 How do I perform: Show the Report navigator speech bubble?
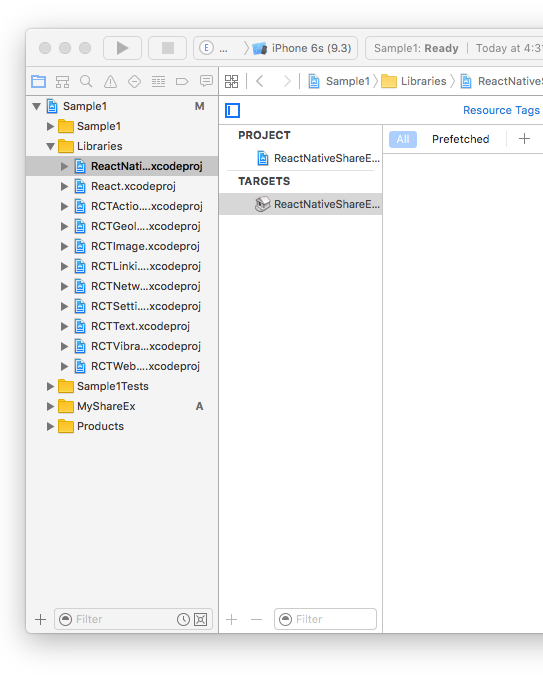pos(206,81)
